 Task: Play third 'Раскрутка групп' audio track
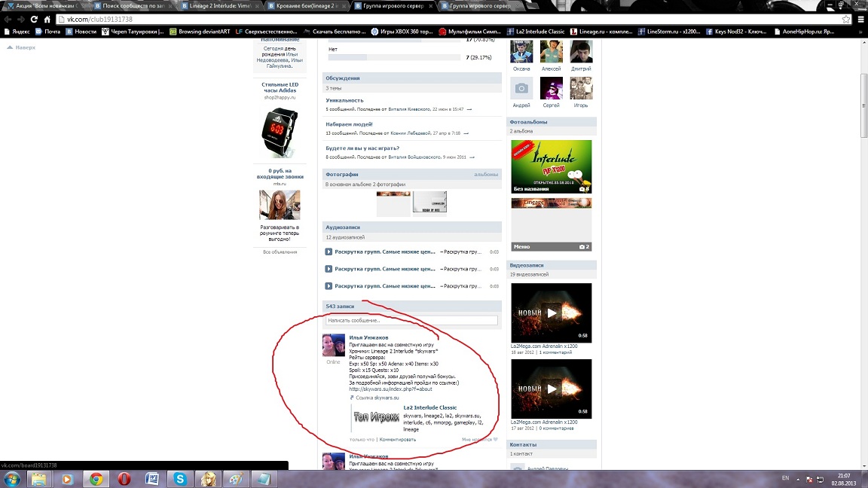329,286
